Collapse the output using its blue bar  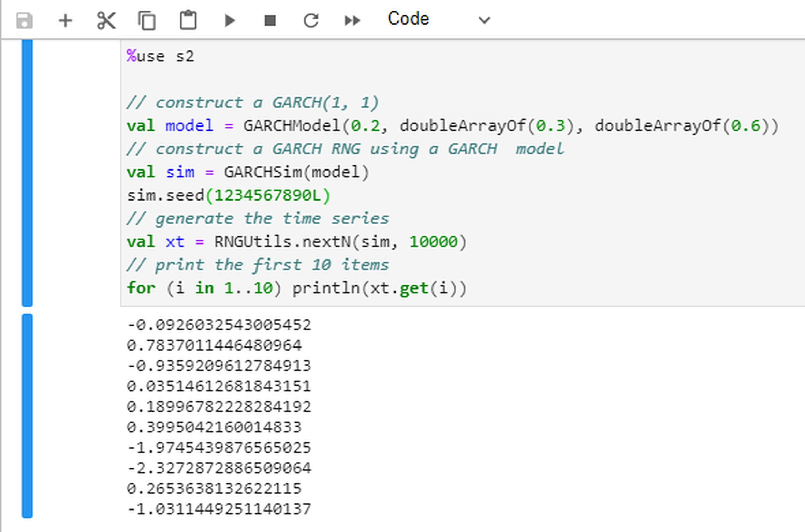[x=27, y=416]
